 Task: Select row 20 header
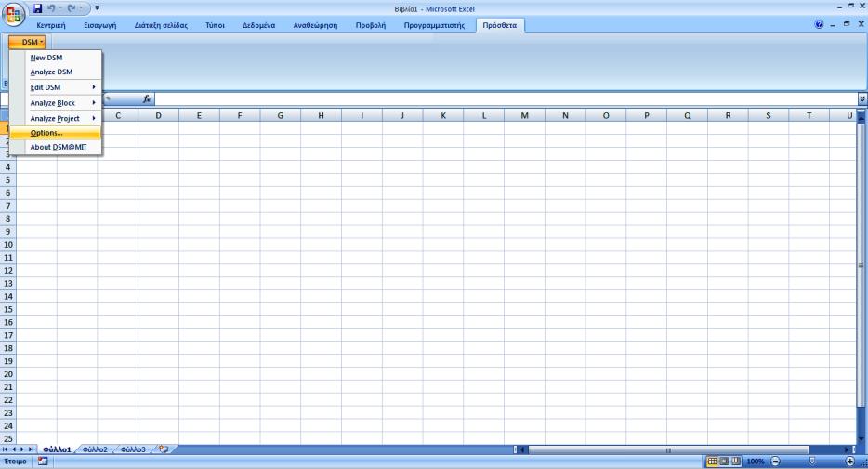tap(7, 374)
